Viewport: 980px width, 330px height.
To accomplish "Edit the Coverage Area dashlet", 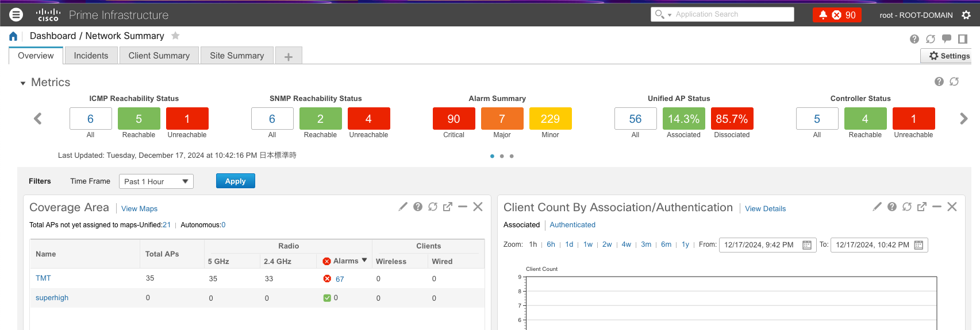I will [403, 207].
